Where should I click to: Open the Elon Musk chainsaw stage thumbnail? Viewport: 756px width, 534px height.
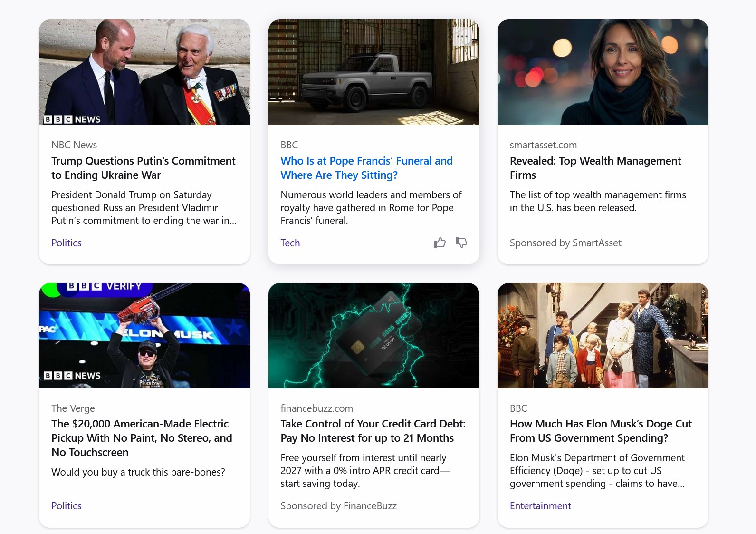pyautogui.click(x=144, y=336)
